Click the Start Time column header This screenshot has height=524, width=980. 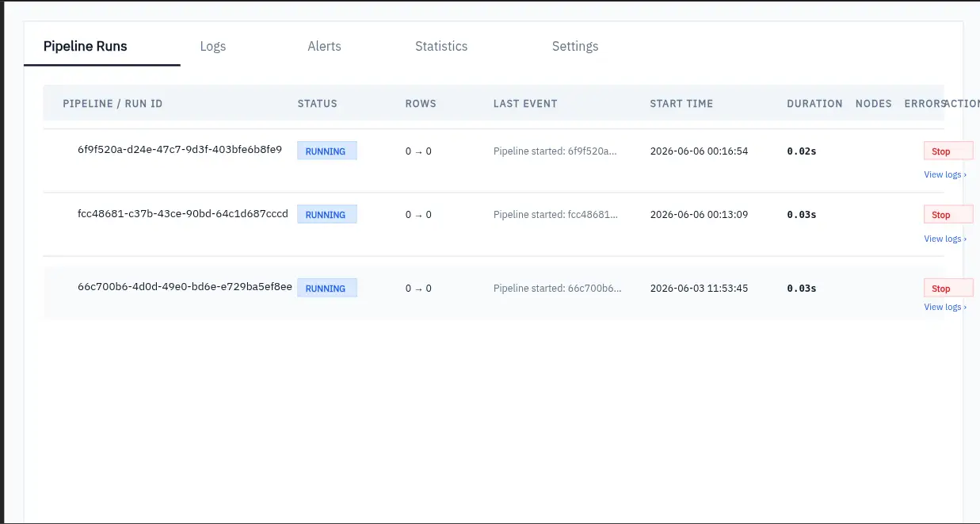[681, 104]
